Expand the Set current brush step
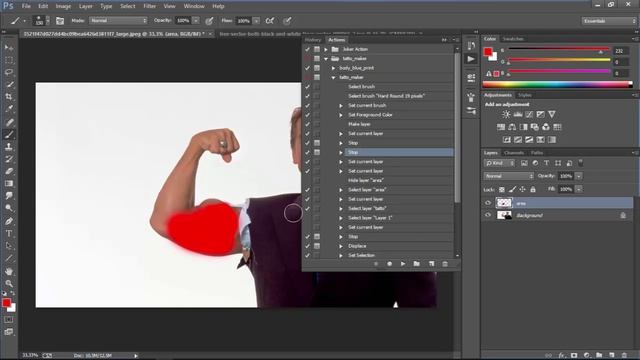The width and height of the screenshot is (640, 360). (341, 106)
